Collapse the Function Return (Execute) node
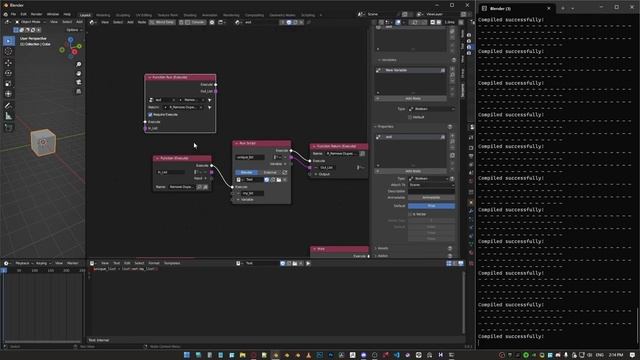This screenshot has width=640, height=360. pyautogui.click(x=314, y=146)
